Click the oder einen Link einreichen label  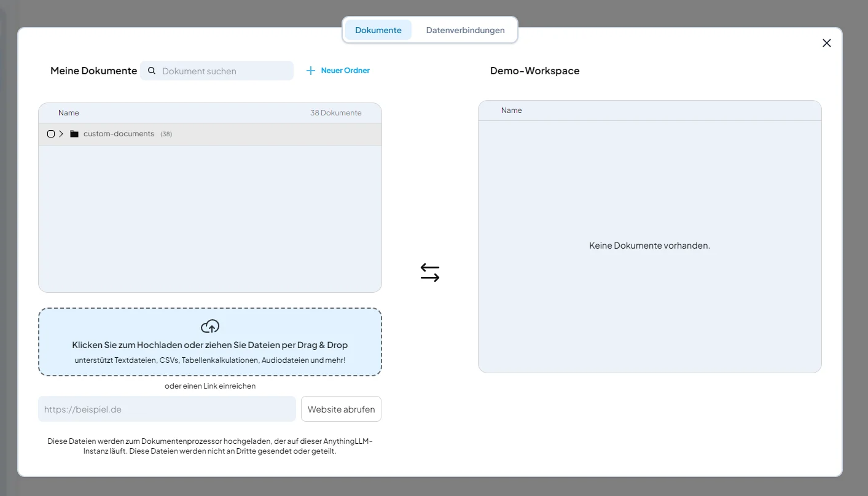coord(210,386)
